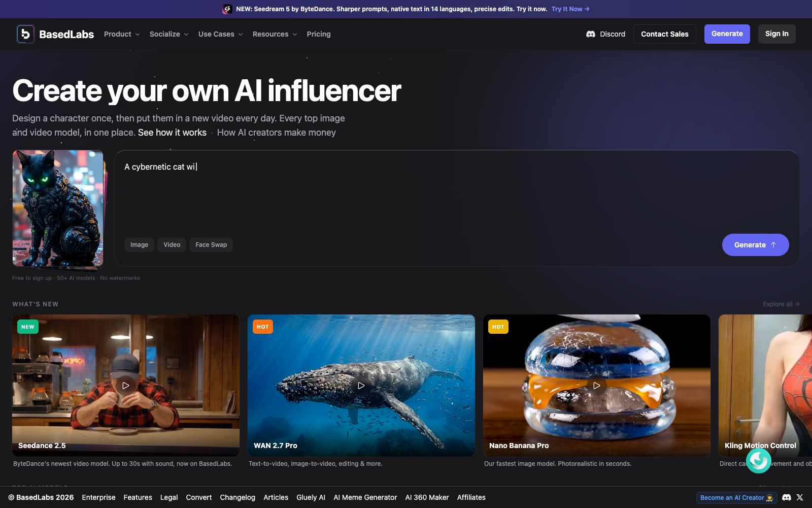Select the Face Swap mode chip
Viewport: 812px width, 508px height.
(x=211, y=245)
